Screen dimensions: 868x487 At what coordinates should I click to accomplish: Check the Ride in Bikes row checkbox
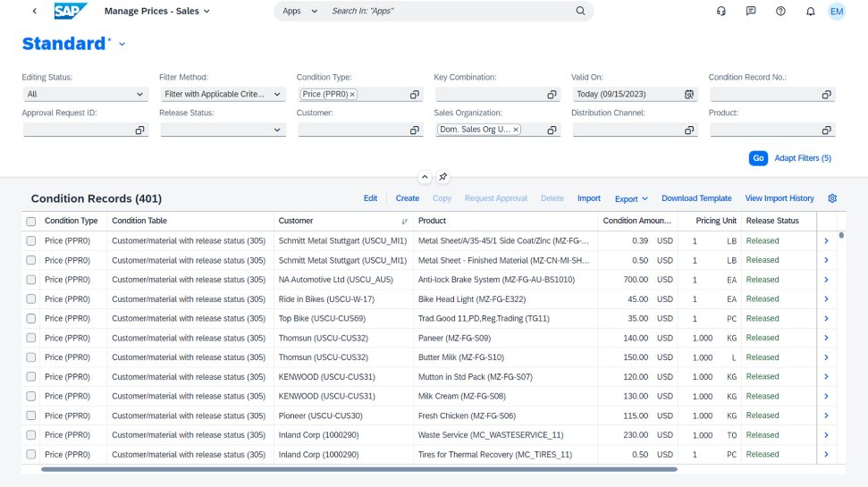31,299
